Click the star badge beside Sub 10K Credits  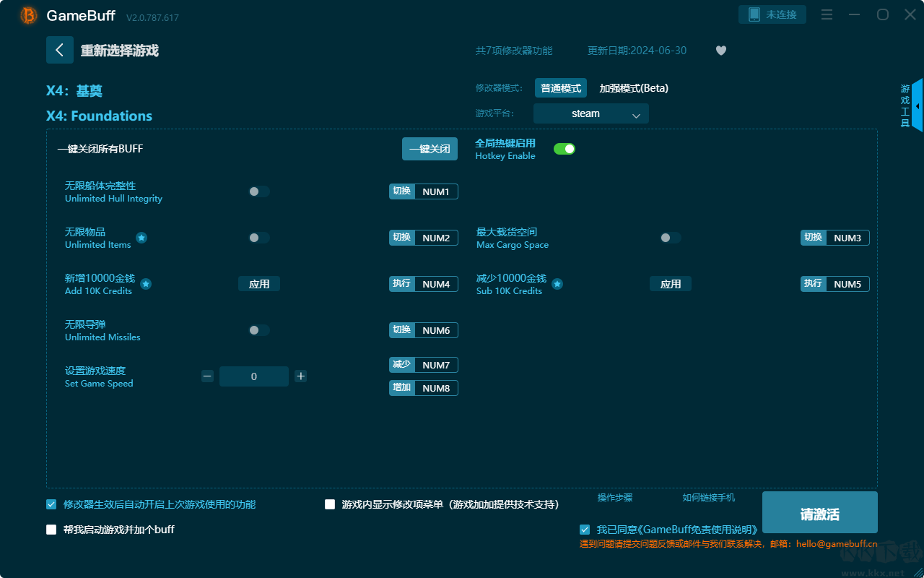click(x=557, y=284)
